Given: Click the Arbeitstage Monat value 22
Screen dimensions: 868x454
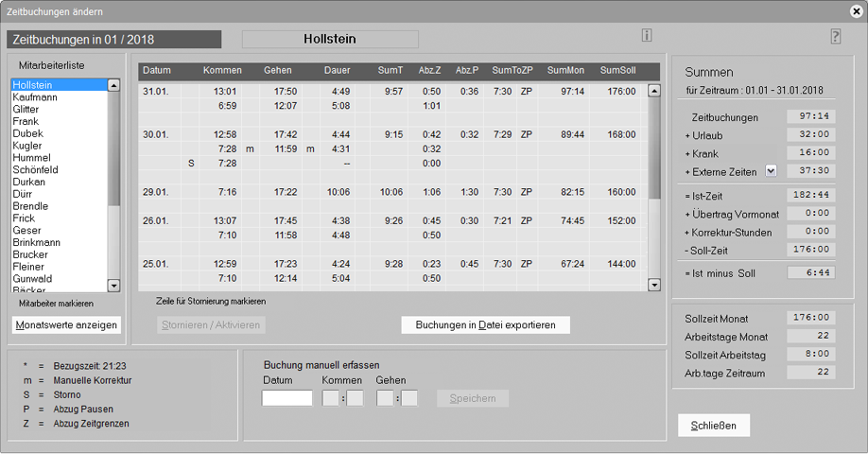Looking at the screenshot, I should (x=811, y=336).
